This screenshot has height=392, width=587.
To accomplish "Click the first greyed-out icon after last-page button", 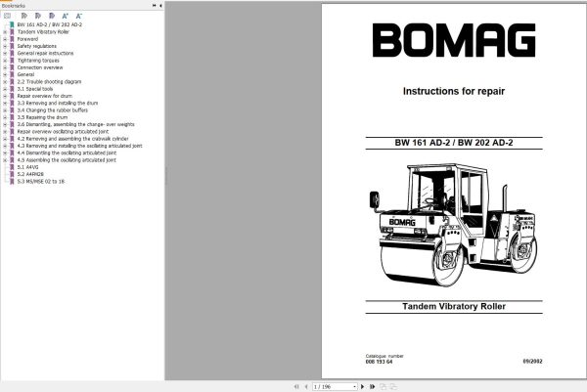I will click(x=383, y=387).
